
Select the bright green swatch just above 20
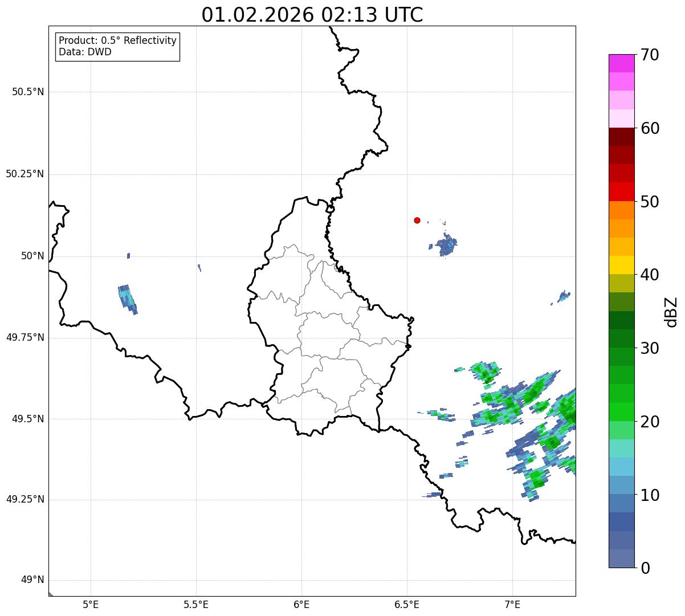coord(622,411)
